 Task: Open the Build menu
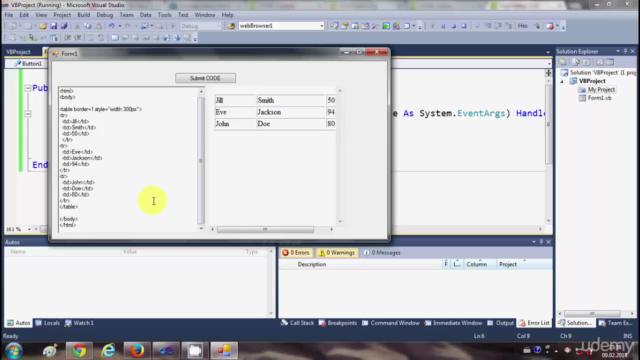83,15
